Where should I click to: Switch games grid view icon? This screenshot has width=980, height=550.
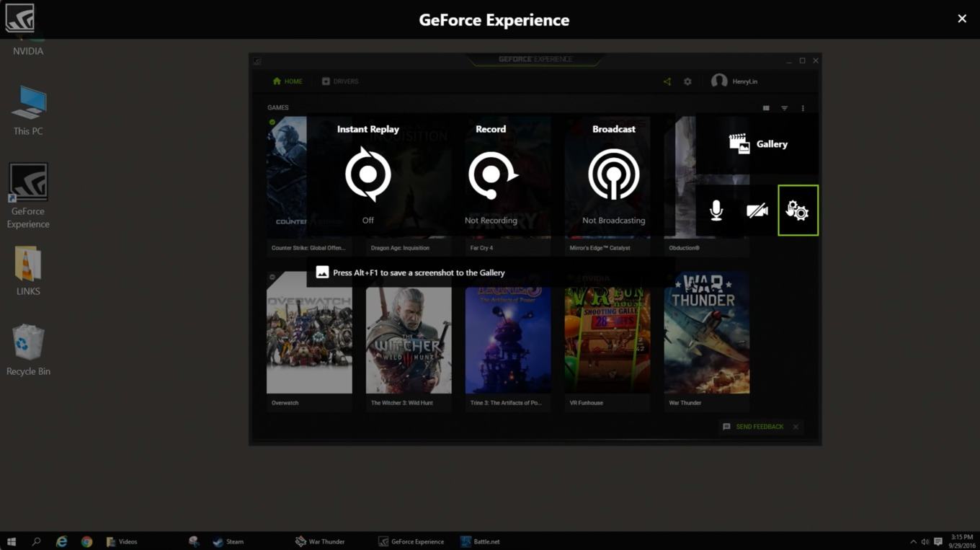[766, 108]
